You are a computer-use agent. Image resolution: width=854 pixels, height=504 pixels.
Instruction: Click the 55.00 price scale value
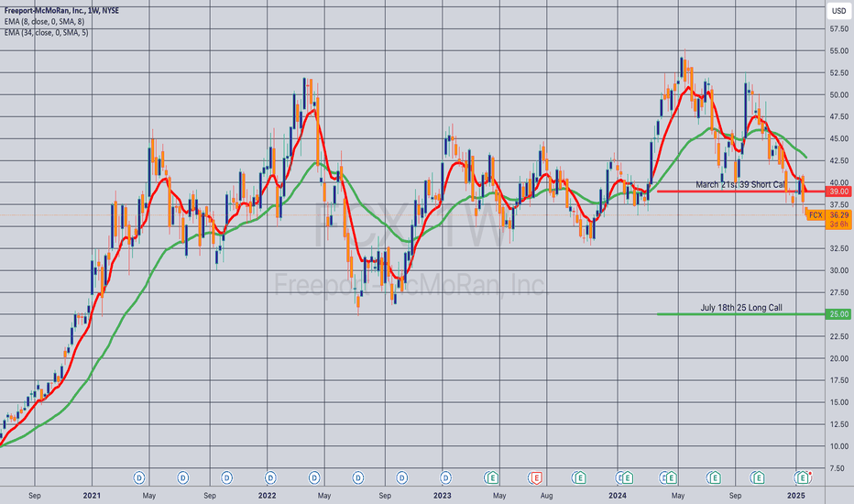tap(838, 50)
